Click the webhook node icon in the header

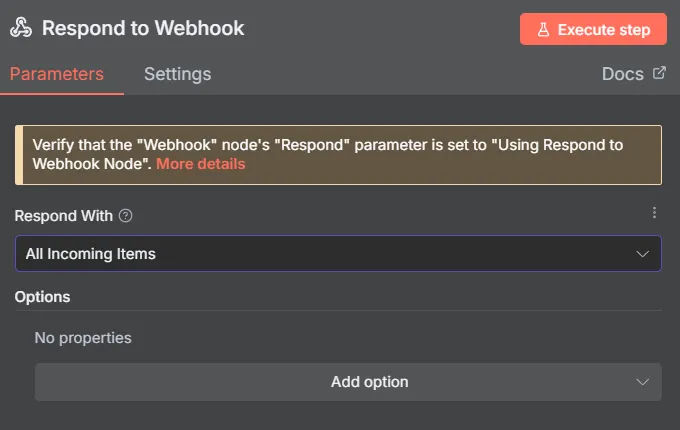pyautogui.click(x=21, y=29)
